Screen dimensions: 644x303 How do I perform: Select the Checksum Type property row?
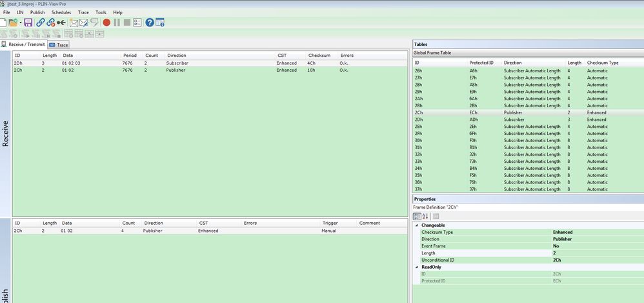click(532, 233)
